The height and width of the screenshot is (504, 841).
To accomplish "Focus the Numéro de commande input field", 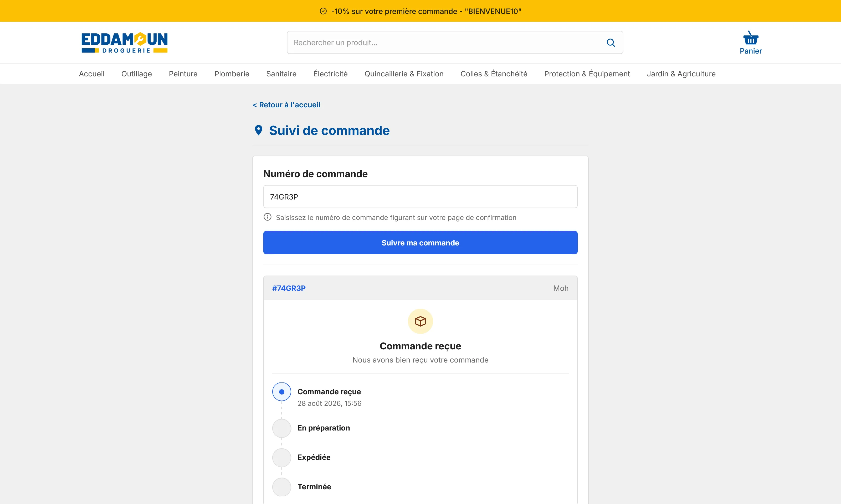I will tap(420, 197).
